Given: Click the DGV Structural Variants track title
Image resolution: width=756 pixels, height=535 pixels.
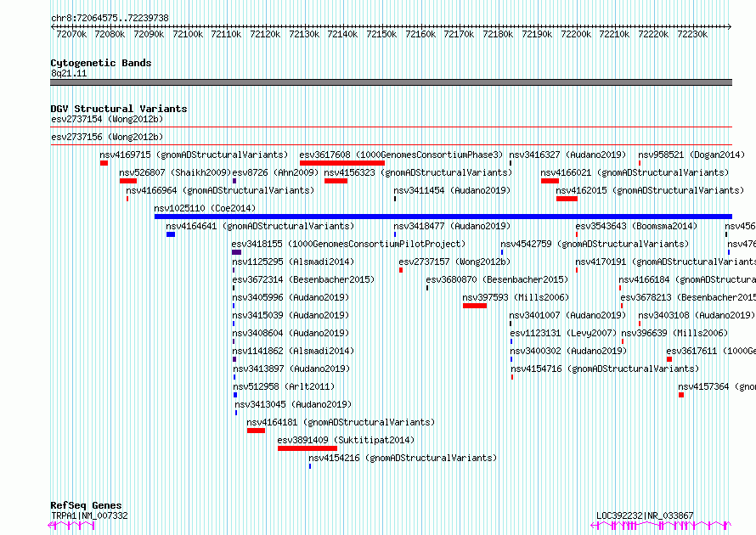Looking at the screenshot, I should [119, 109].
